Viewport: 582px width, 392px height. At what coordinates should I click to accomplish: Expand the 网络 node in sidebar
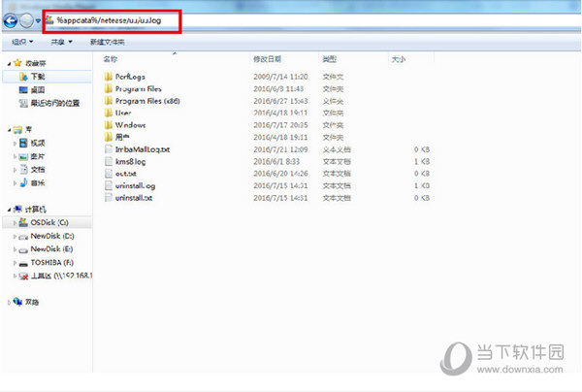[x=8, y=303]
